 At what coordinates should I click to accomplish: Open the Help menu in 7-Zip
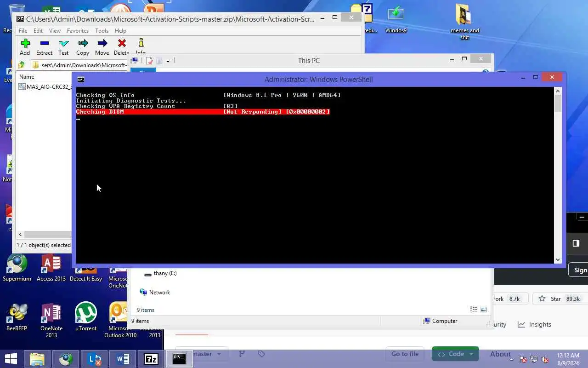pyautogui.click(x=120, y=31)
